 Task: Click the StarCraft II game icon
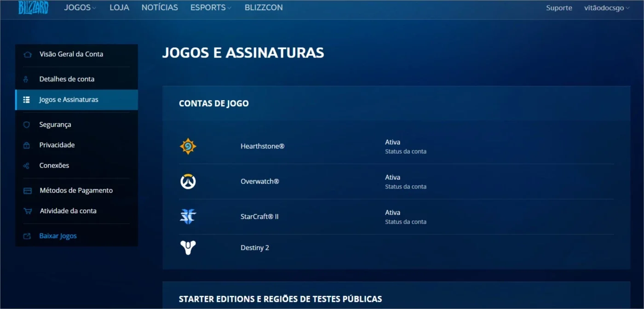click(x=188, y=217)
